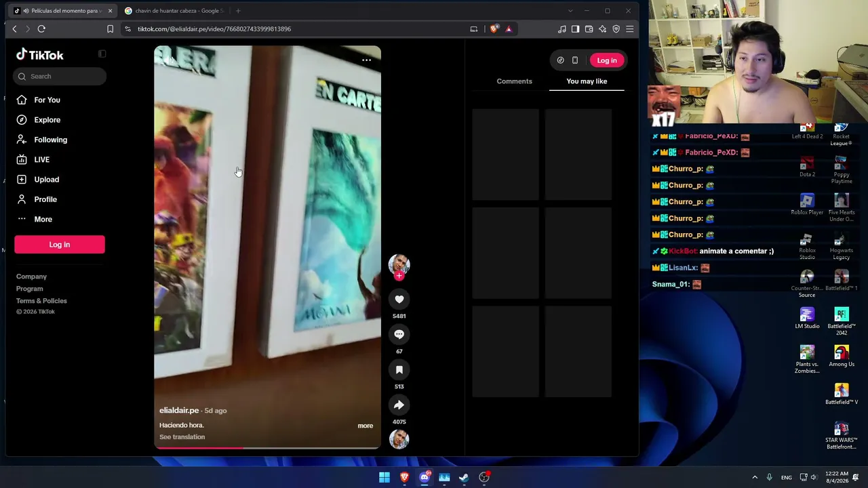Open the media control music-note icon

coord(561,29)
